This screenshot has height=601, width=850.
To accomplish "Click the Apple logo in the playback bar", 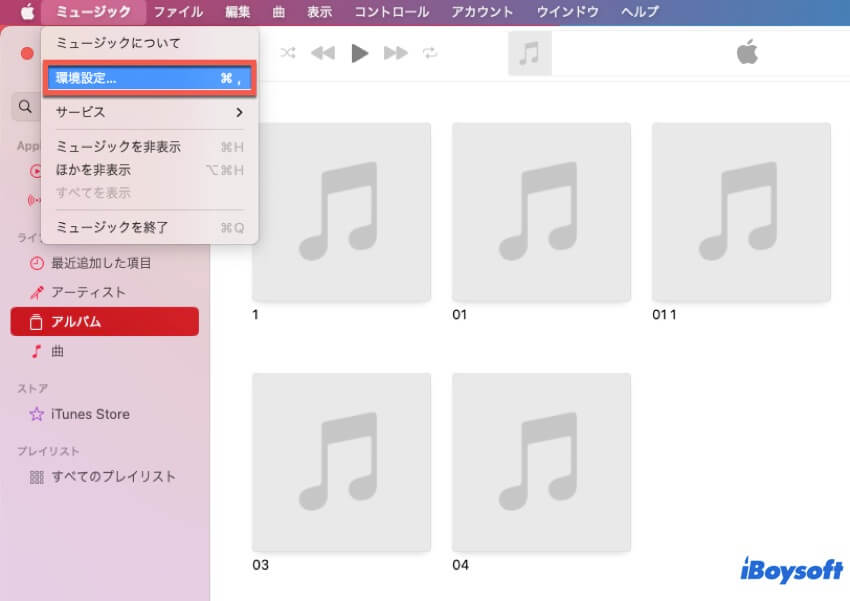I will 746,52.
